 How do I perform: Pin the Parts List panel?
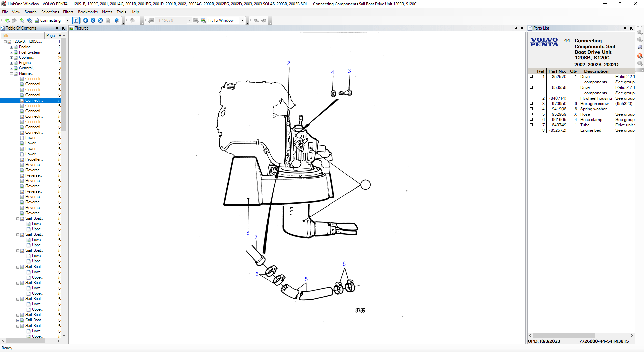pos(625,28)
